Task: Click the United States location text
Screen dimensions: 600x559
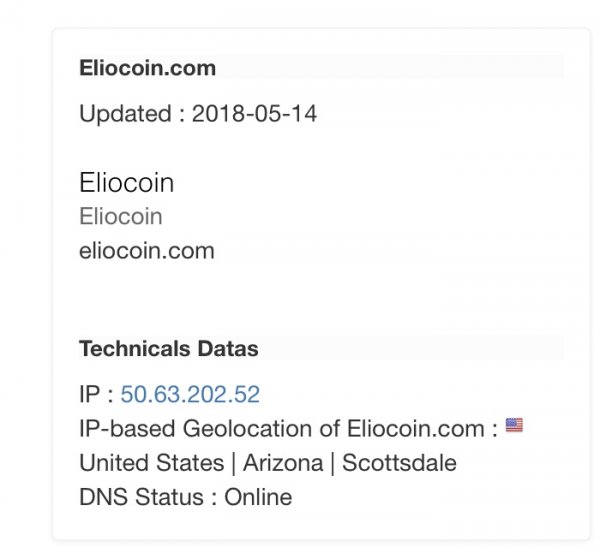Action: [152, 463]
